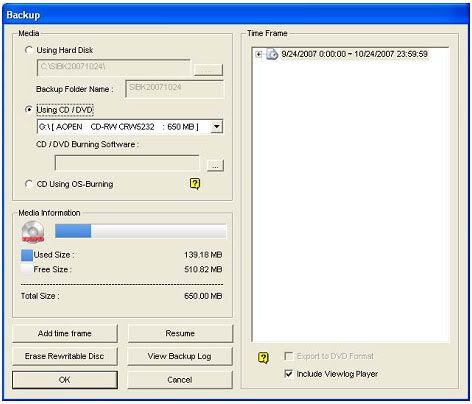
Task: Click the browse button for hard disk path
Action: pyautogui.click(x=208, y=70)
